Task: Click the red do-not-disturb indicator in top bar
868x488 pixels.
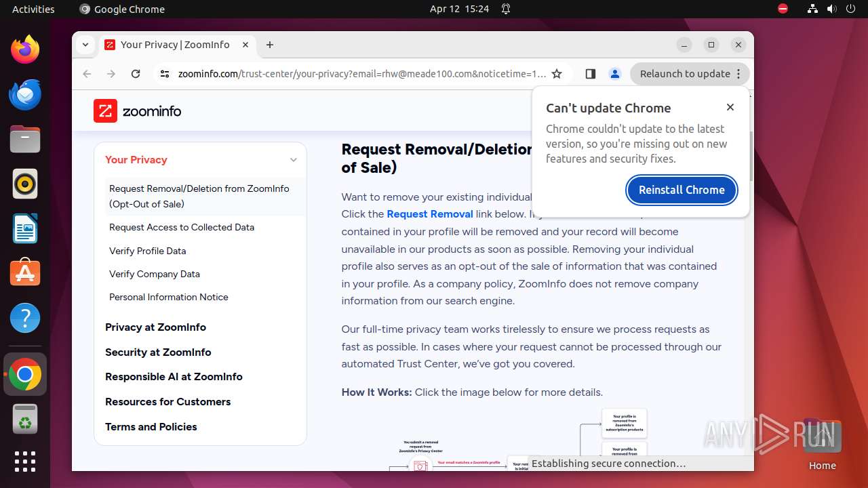Action: pos(783,9)
